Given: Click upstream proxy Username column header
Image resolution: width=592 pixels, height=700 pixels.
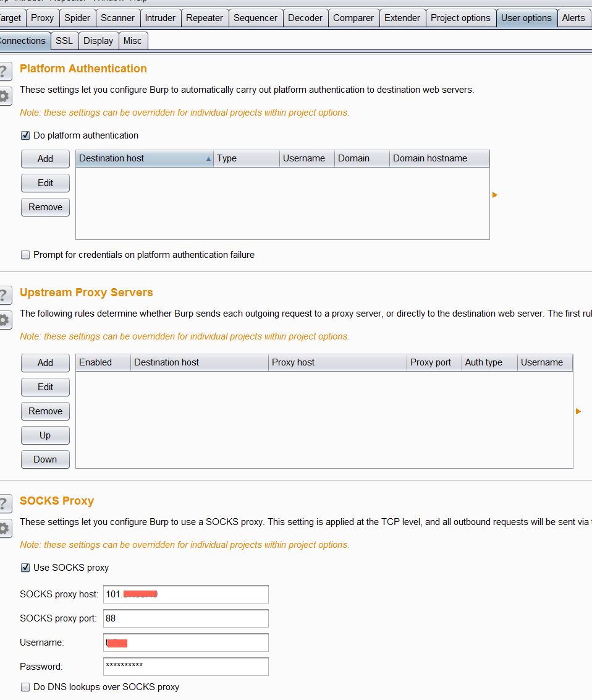Looking at the screenshot, I should [545, 362].
